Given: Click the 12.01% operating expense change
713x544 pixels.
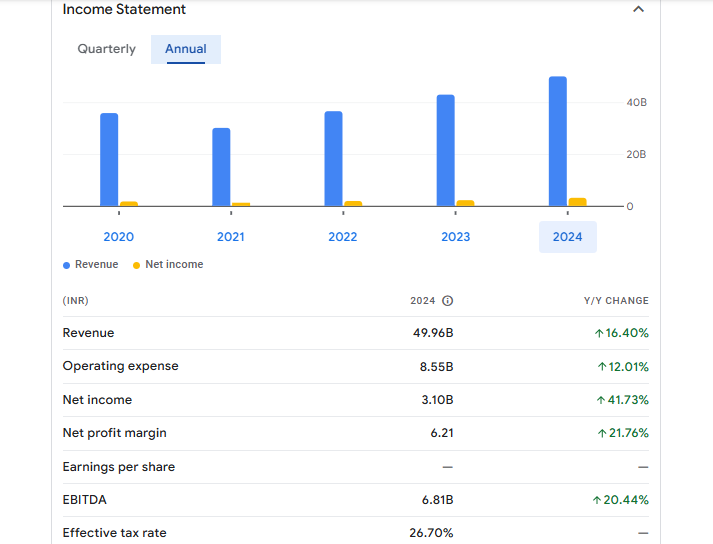Looking at the screenshot, I should point(623,367).
